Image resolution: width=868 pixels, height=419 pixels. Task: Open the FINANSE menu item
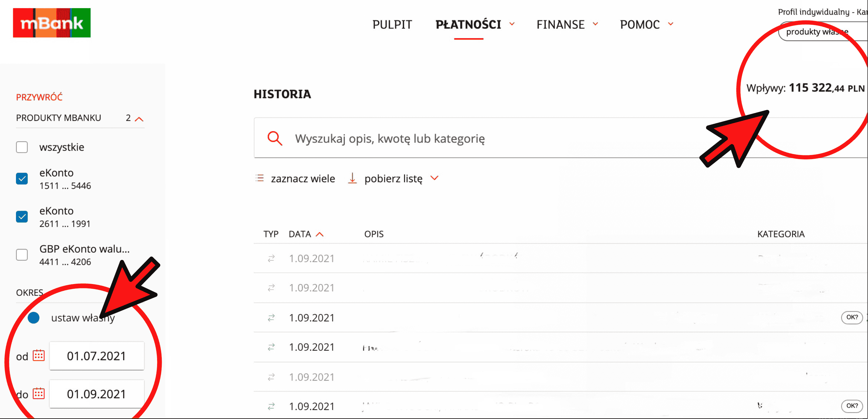(x=560, y=25)
